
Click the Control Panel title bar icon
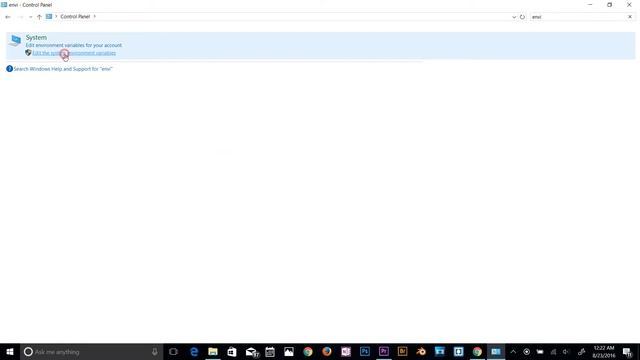tap(4, 5)
